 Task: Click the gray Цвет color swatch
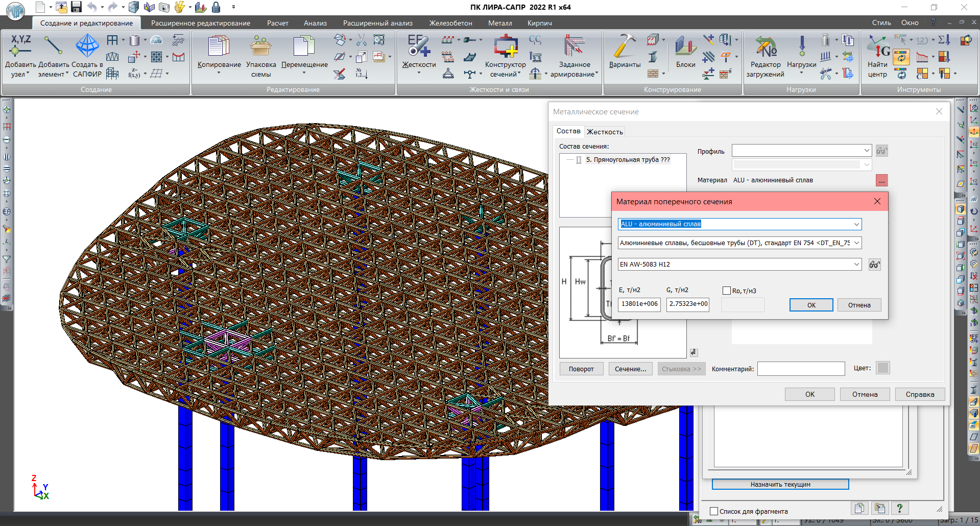882,368
